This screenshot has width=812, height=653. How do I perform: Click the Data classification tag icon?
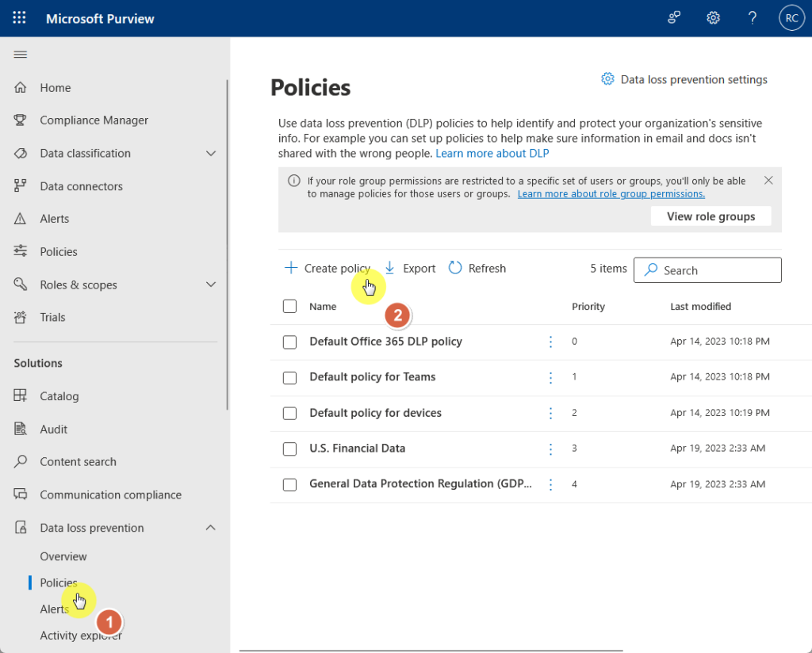[20, 153]
